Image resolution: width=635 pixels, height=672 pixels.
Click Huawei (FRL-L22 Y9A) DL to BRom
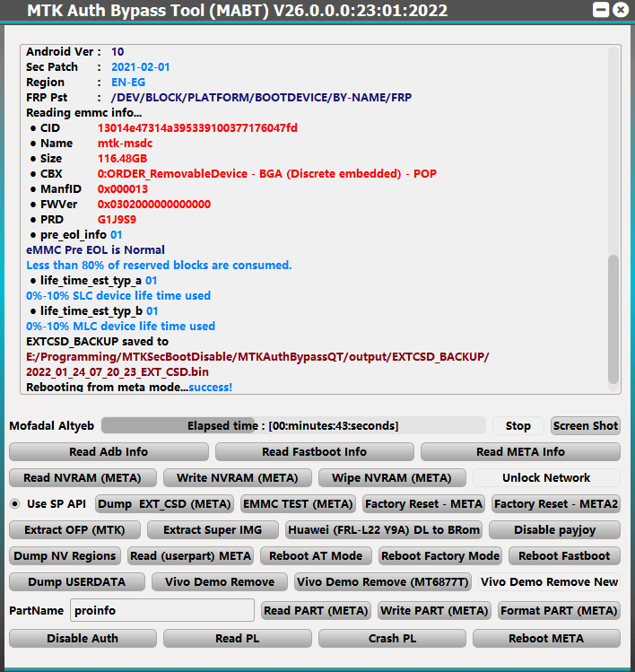click(384, 530)
